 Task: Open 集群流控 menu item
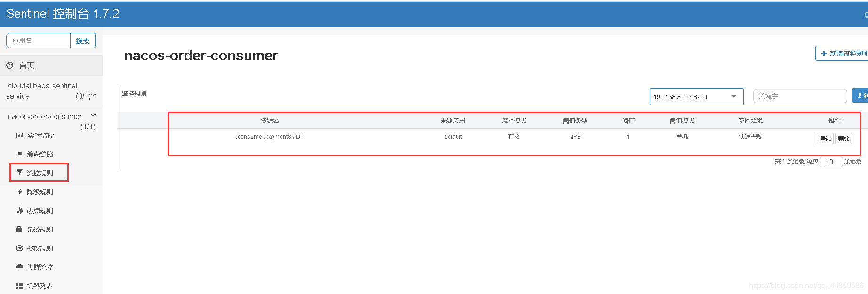click(40, 267)
